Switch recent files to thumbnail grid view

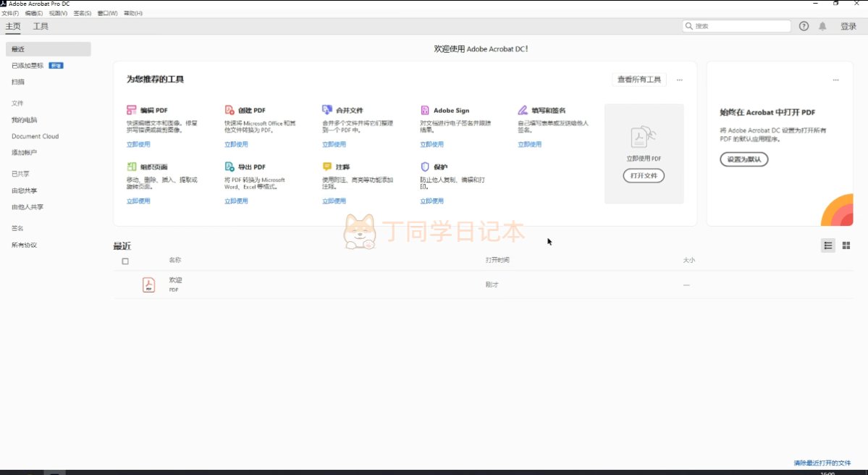846,245
